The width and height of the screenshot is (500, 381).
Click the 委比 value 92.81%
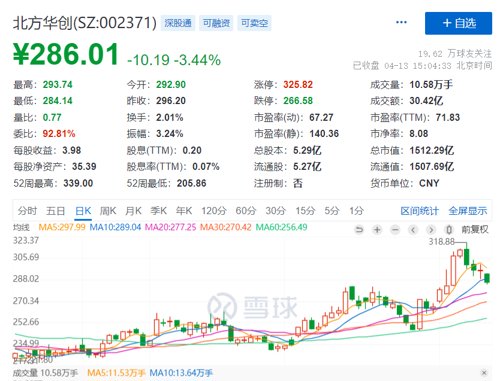(x=59, y=134)
